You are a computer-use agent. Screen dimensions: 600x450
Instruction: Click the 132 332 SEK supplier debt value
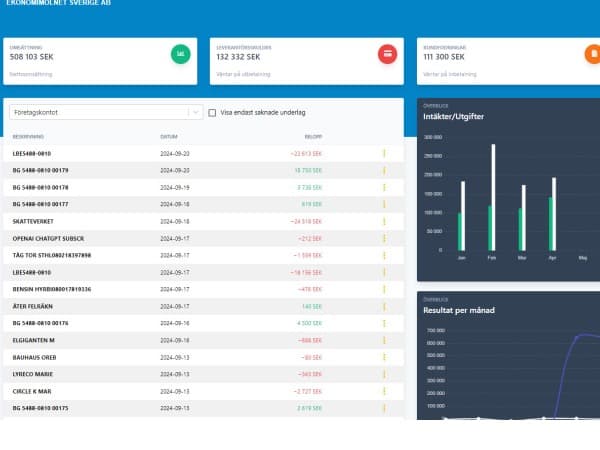pyautogui.click(x=238, y=57)
